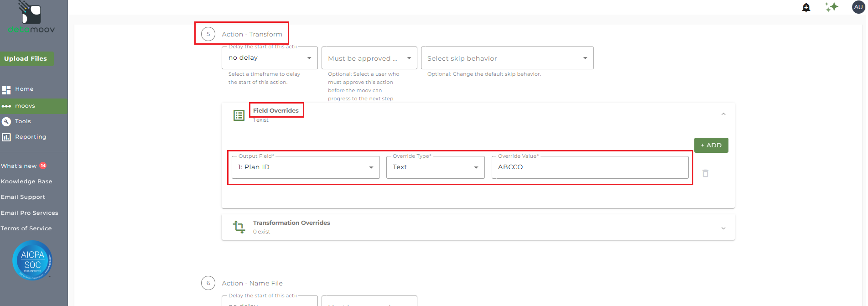Go to the moovs section
This screenshot has height=306, width=868.
(25, 106)
